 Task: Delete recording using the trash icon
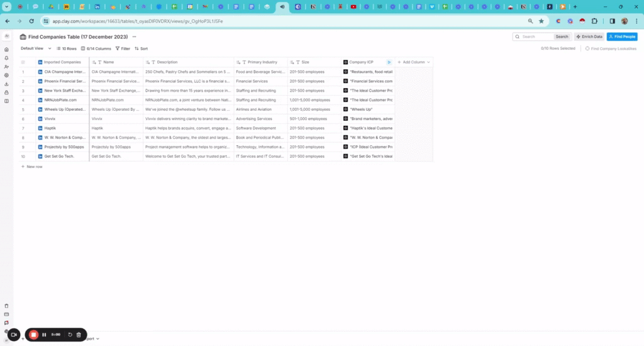click(79, 335)
